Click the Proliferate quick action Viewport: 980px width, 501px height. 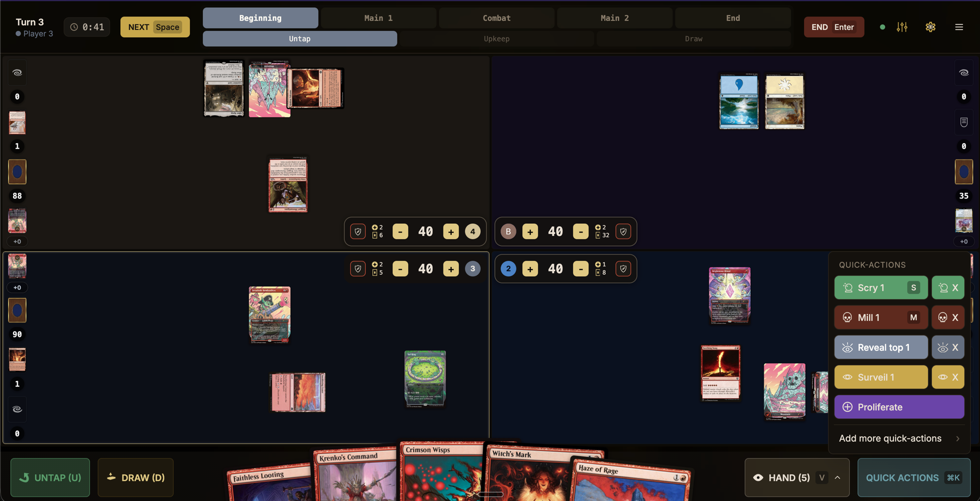pos(899,407)
